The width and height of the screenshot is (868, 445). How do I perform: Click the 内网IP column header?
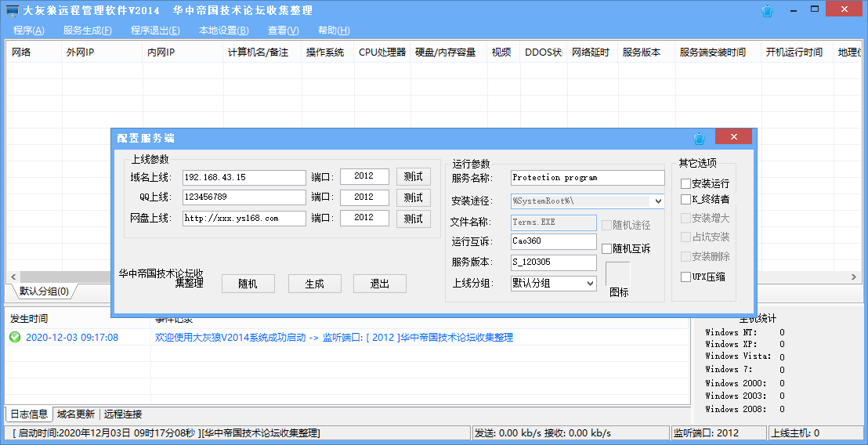tap(183, 52)
